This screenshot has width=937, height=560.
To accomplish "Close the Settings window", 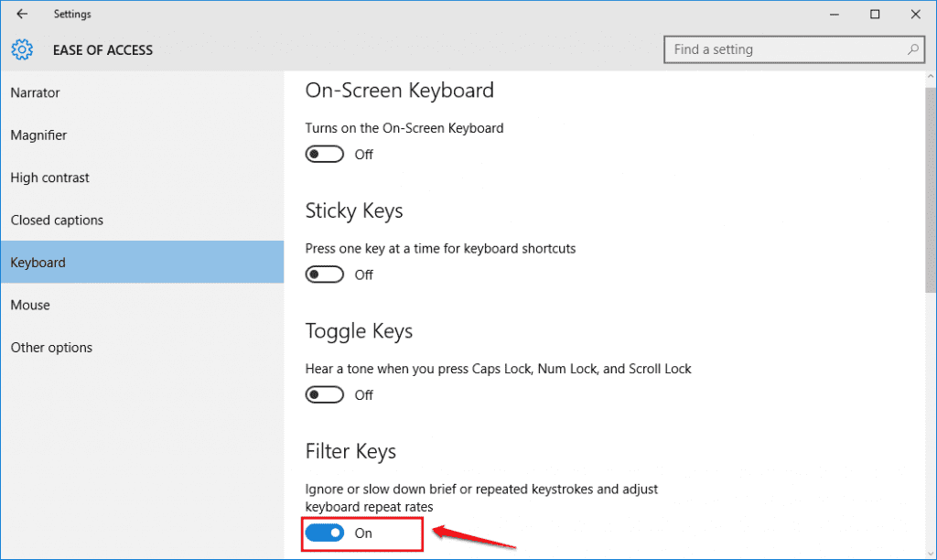I will [915, 15].
